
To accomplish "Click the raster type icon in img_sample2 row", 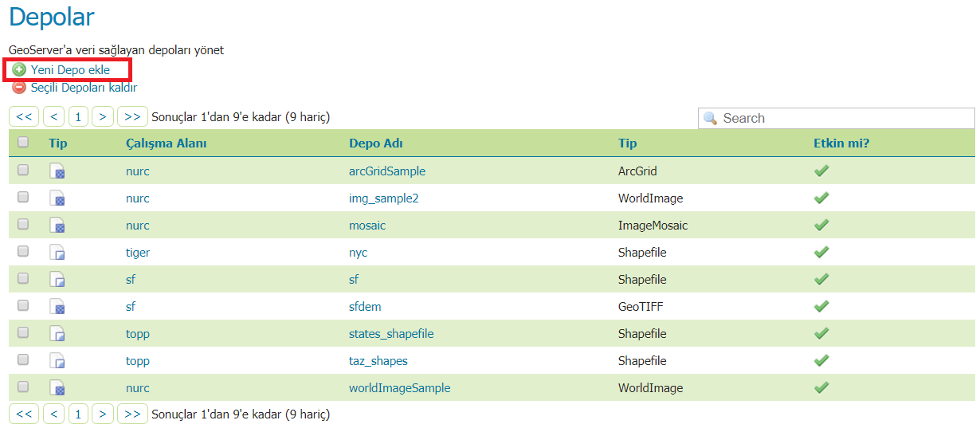I will point(57,198).
